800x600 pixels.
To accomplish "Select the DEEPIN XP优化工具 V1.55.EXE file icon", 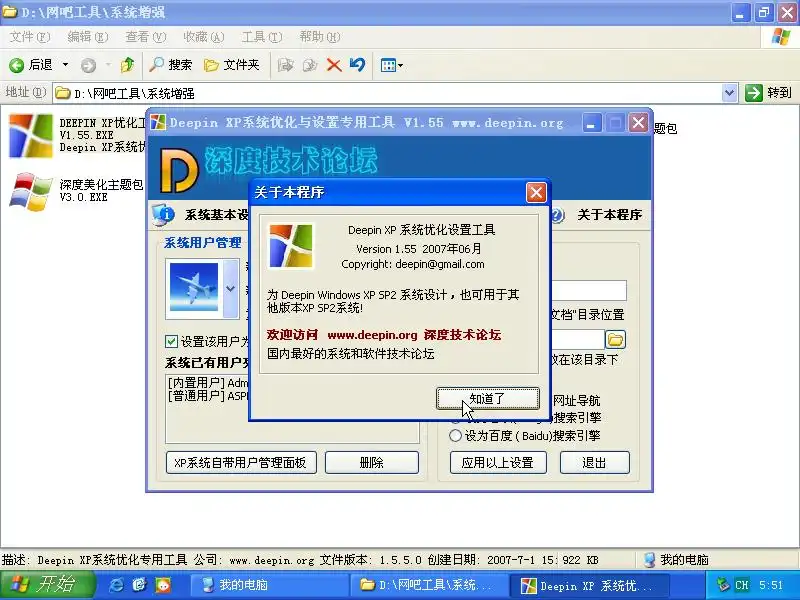I will (x=31, y=136).
